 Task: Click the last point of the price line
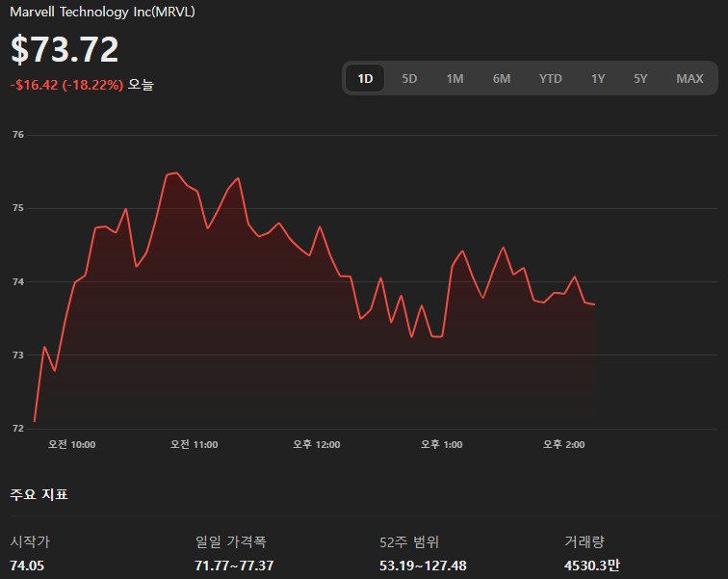click(x=595, y=304)
